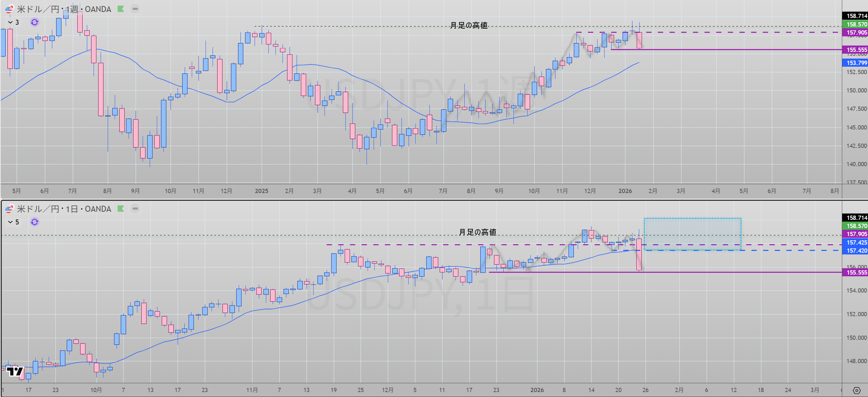Click the green market status flag on daily chart
Screen dimensions: 868x397
[121, 209]
